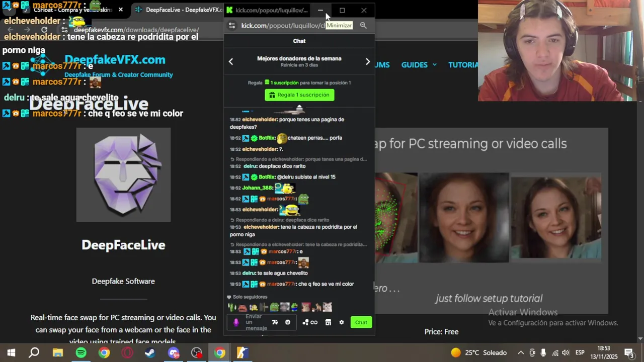Close the CSFloat browser tab
644x362 pixels.
121,10
